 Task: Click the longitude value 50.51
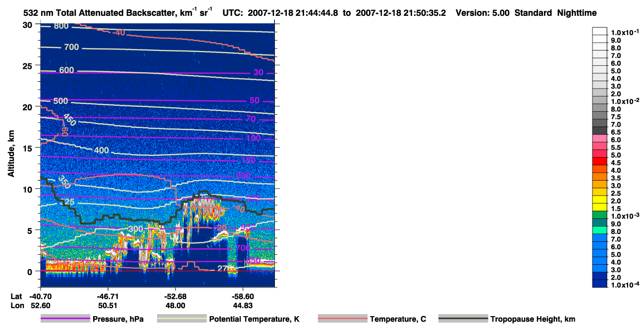click(107, 306)
